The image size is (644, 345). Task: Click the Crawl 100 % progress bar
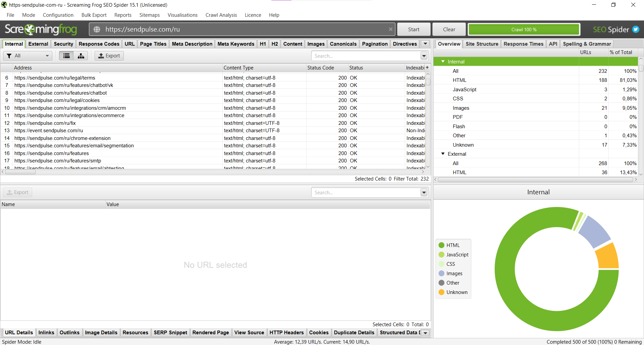pyautogui.click(x=524, y=30)
